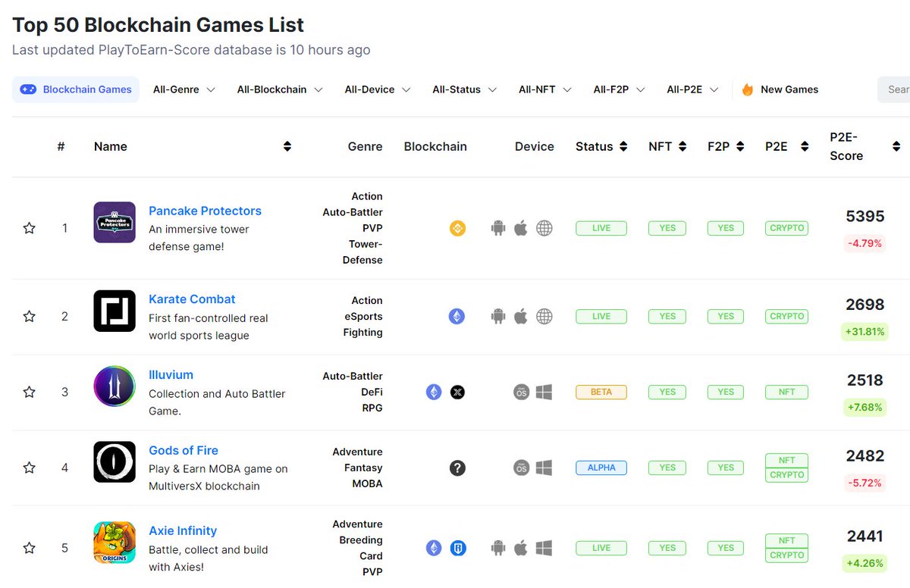Click Android icon in Pancake Protectors row
910x588 pixels.
click(x=498, y=228)
